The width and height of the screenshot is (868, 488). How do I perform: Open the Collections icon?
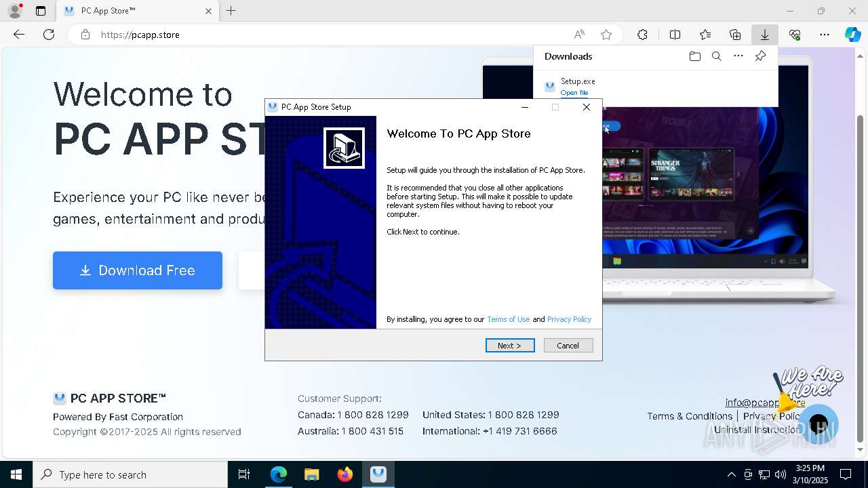[735, 35]
